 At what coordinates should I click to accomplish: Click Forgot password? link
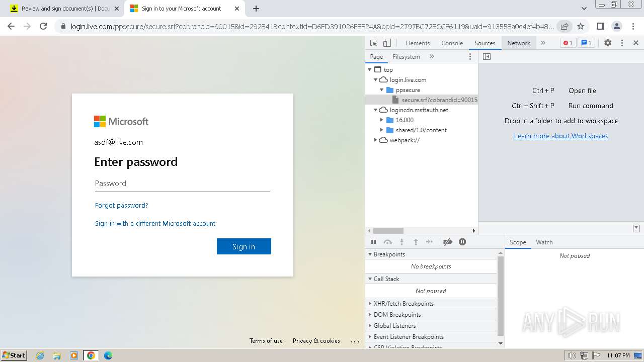121,206
